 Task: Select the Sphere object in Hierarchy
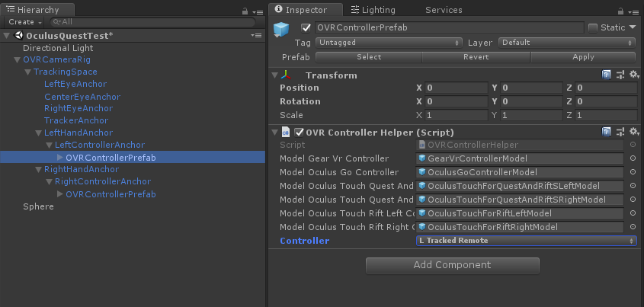point(38,206)
